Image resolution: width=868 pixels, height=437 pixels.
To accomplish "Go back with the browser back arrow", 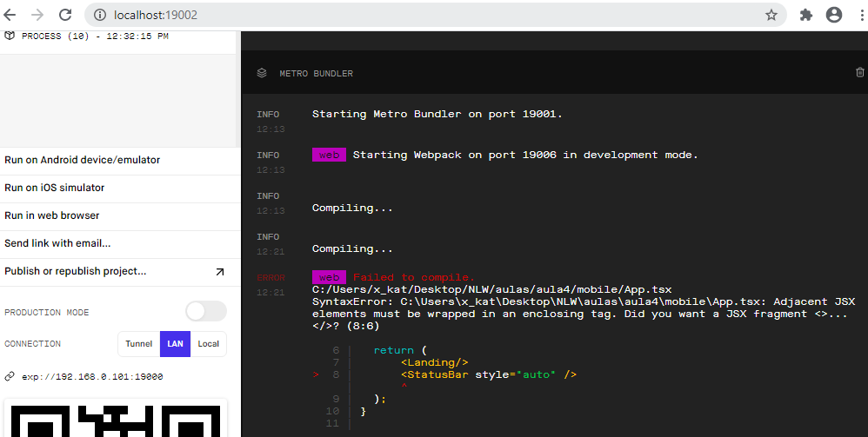I will tap(10, 15).
